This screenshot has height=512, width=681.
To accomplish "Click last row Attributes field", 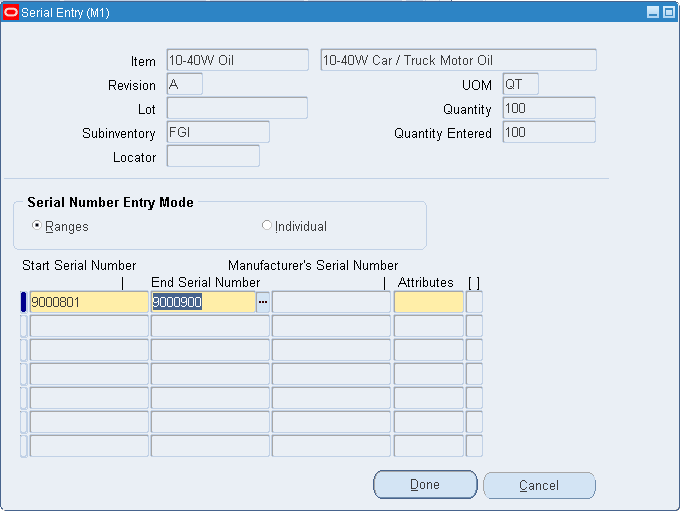I will click(429, 446).
